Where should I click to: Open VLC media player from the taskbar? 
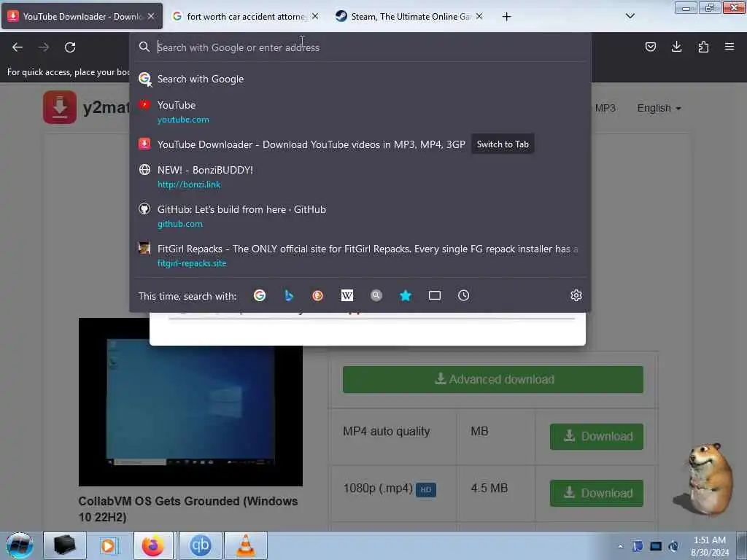click(246, 545)
